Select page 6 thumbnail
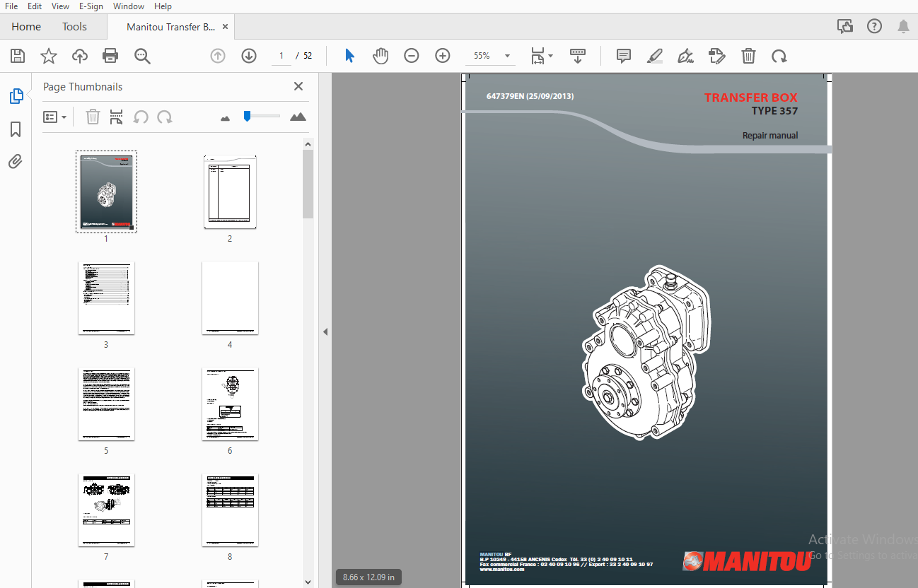Screen dimensions: 918x588 pos(230,404)
